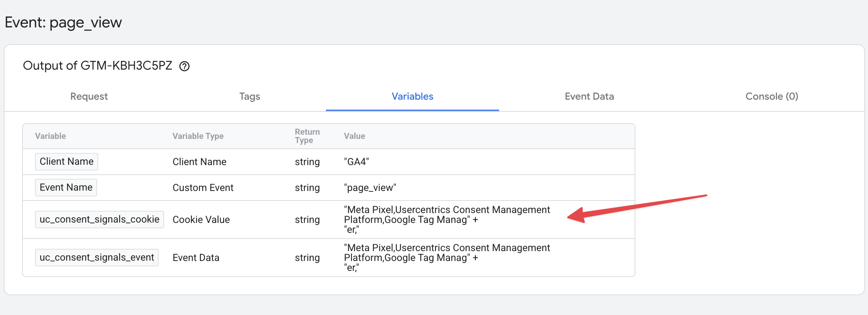868x315 pixels.
Task: Go to the Event Data tab
Action: pyautogui.click(x=589, y=96)
